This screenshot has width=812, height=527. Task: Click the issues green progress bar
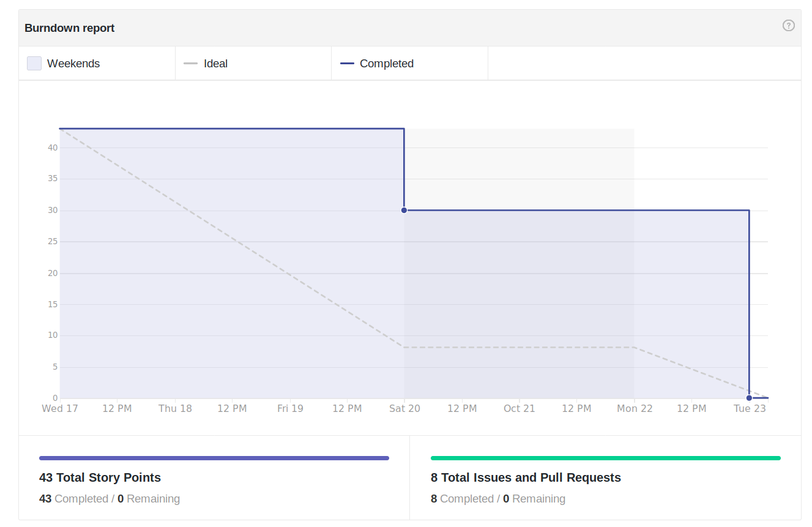606,458
